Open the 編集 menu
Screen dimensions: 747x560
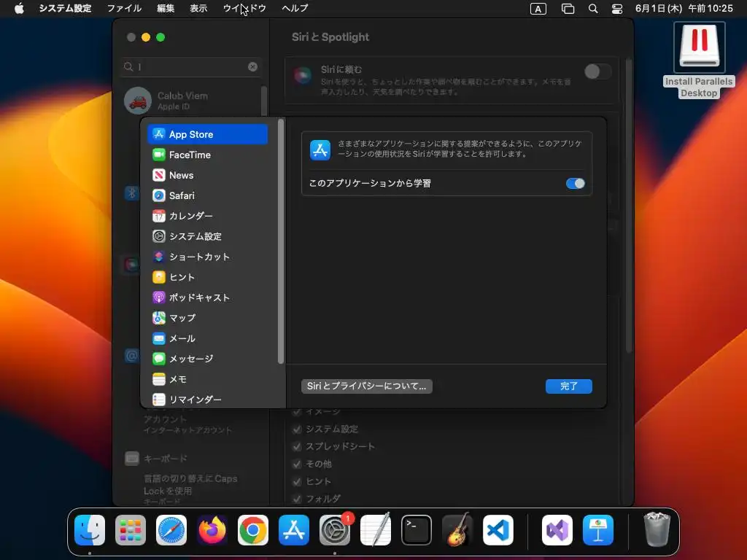(x=166, y=8)
